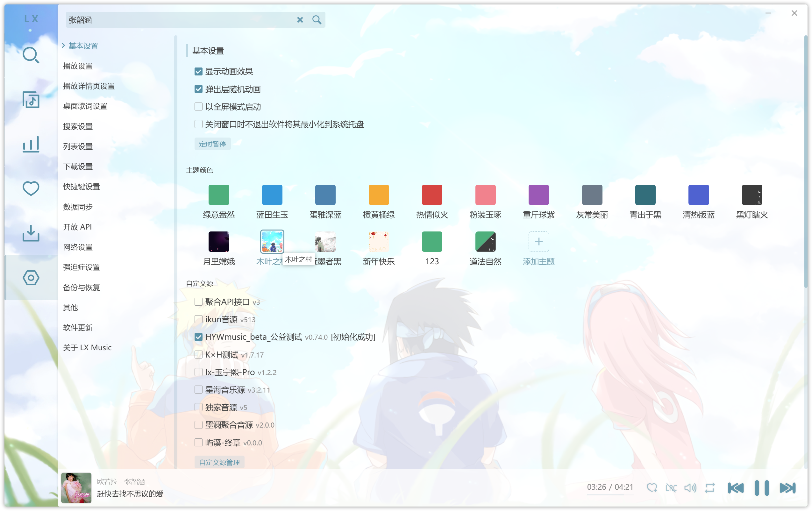Select the 橙黄橘绿 orange theme
812x511 pixels.
[379, 195]
